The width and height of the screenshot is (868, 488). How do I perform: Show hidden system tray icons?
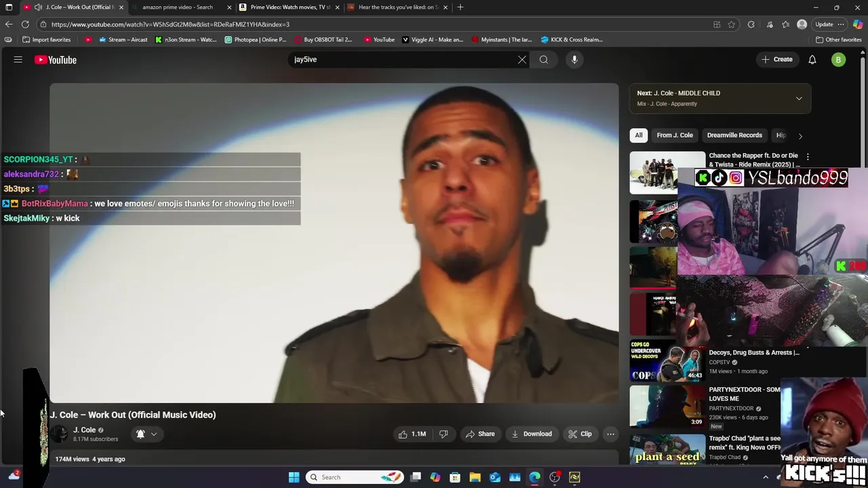pos(766,477)
